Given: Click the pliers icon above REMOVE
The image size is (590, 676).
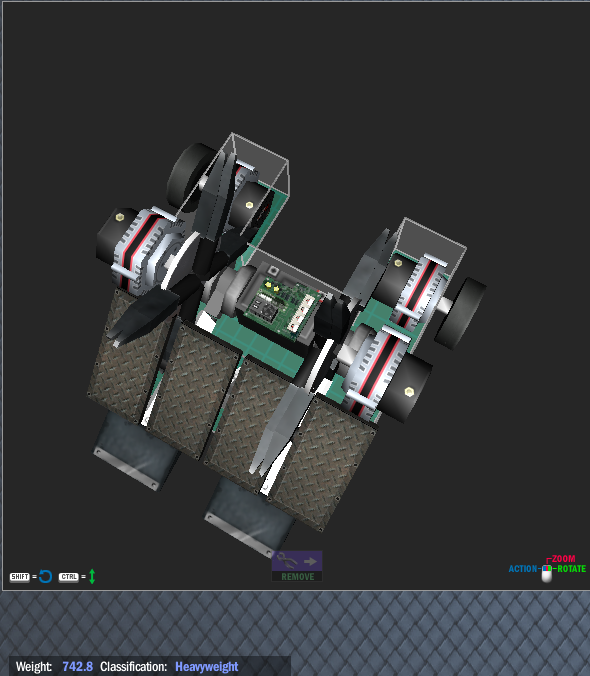Looking at the screenshot, I should 287,561.
